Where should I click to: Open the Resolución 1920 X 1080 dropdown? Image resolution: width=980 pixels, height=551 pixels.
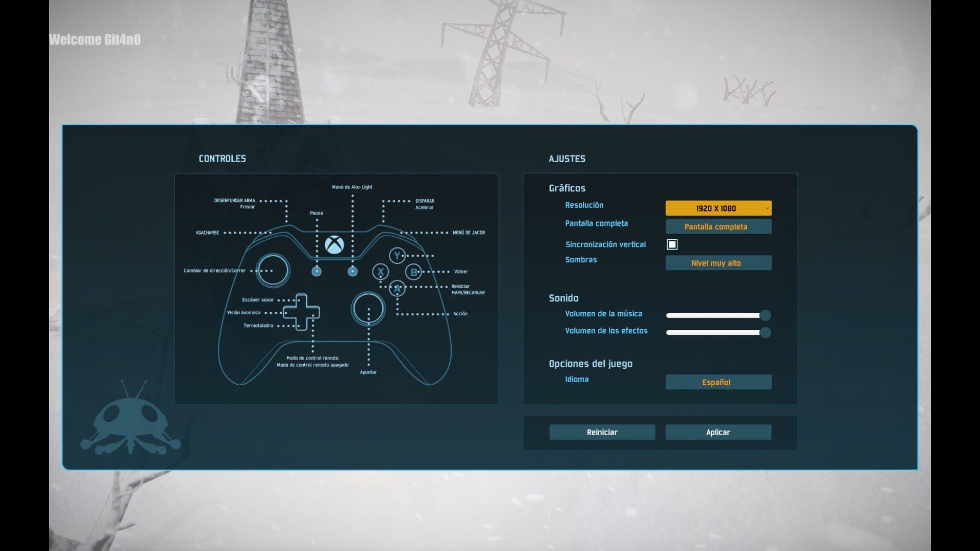click(x=718, y=208)
